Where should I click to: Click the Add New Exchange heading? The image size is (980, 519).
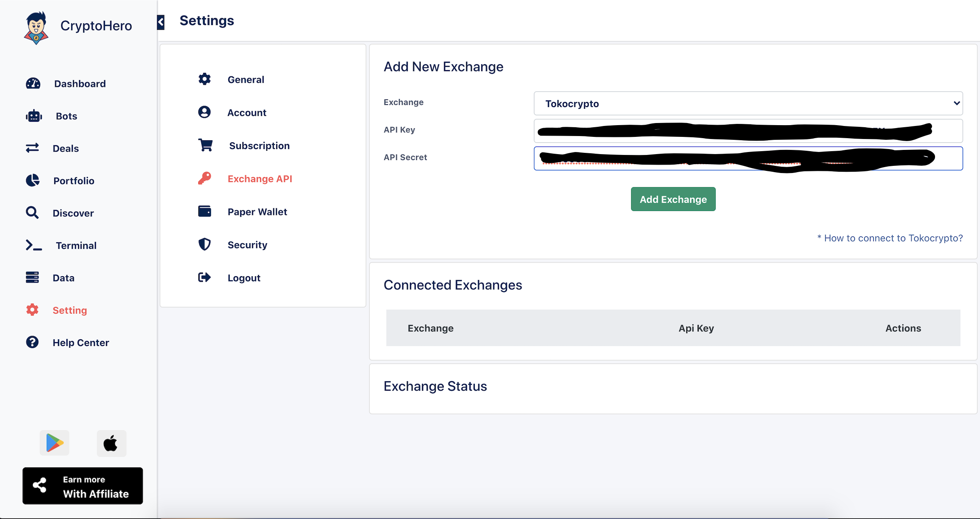click(443, 66)
